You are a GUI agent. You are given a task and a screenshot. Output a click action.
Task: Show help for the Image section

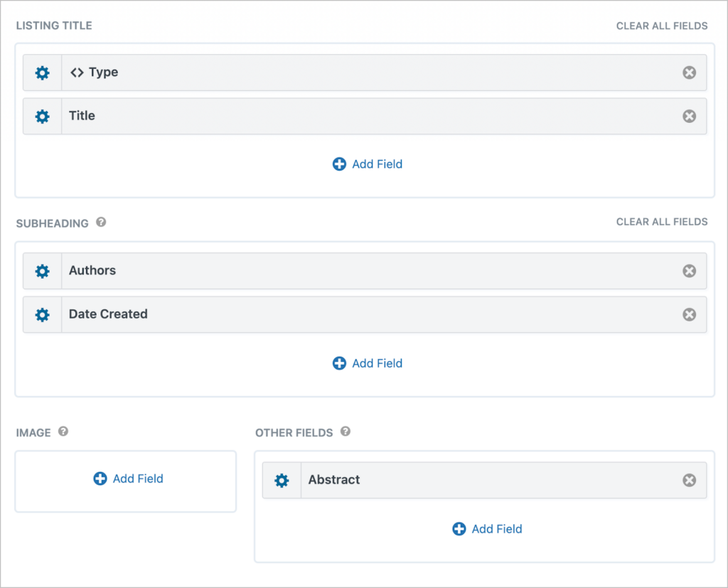63,432
